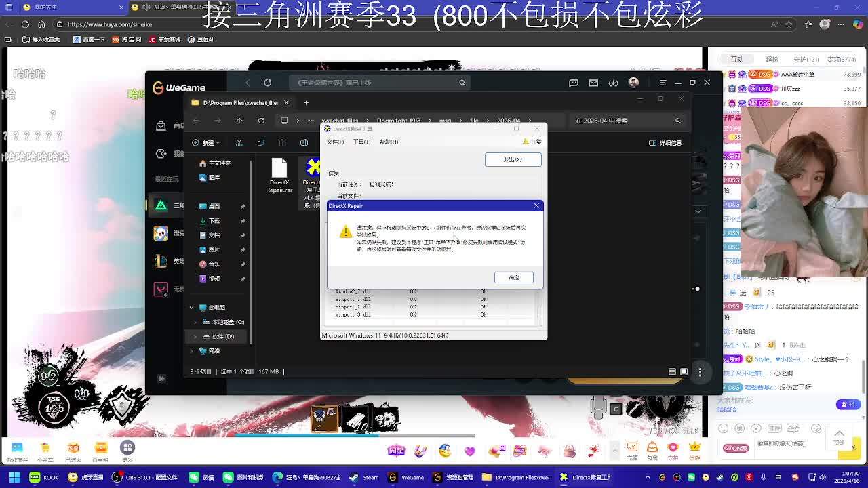Click the up-arrow parent folder icon in Explorer

[x=239, y=121]
